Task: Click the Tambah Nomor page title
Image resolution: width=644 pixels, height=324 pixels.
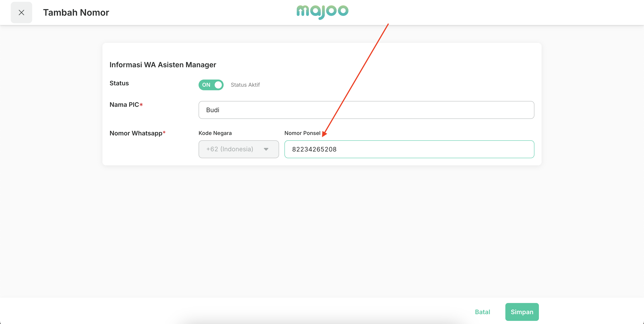Action: click(76, 13)
